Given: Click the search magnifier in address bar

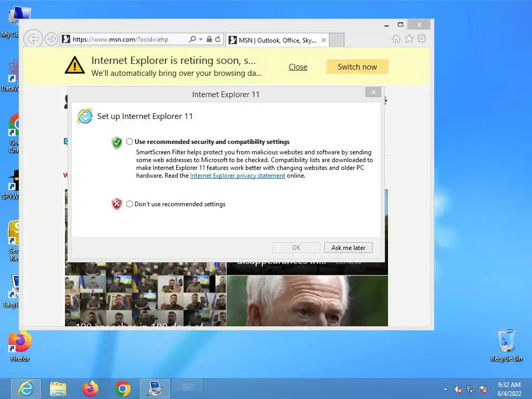Looking at the screenshot, I should click(192, 39).
